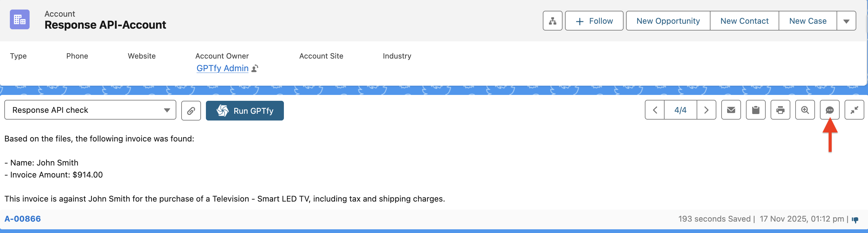This screenshot has height=233, width=868.
Task: Click the change owner icon beside GPTfy Admin
Action: click(255, 68)
